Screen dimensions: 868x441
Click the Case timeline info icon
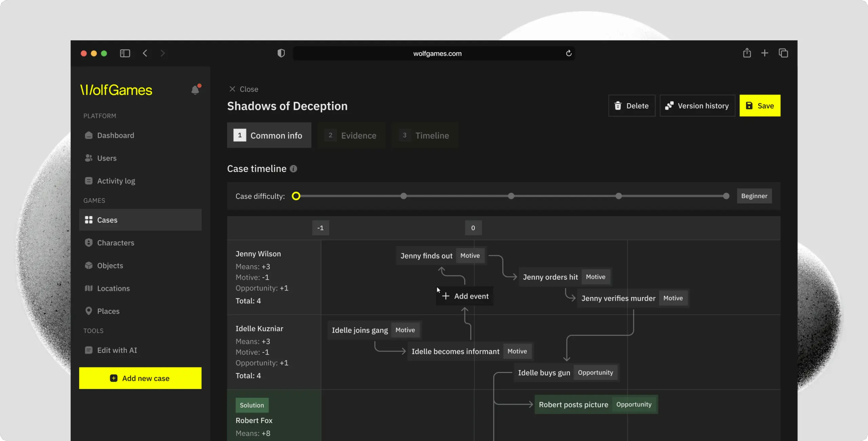[293, 169]
